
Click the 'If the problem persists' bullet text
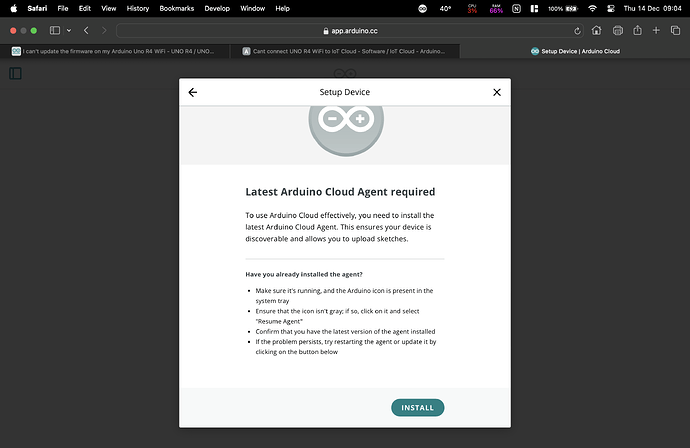click(345, 347)
